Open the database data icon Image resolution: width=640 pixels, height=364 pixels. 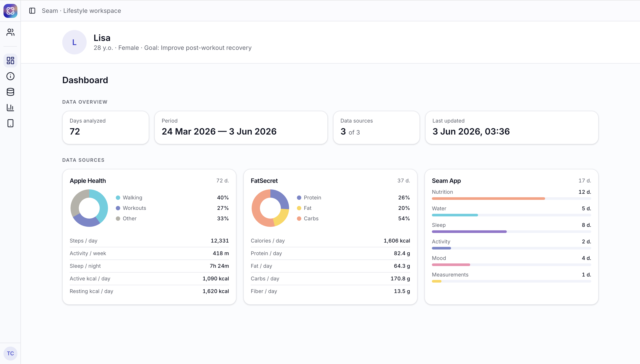[10, 92]
